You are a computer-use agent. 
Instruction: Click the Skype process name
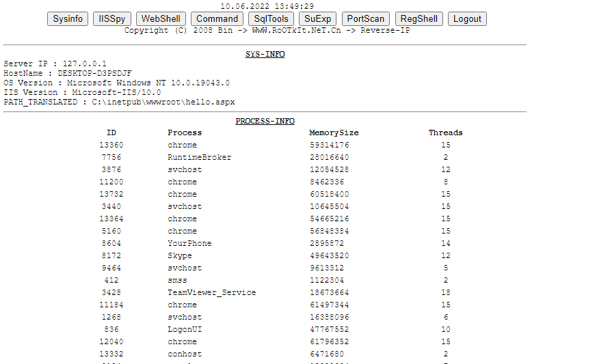point(180,255)
